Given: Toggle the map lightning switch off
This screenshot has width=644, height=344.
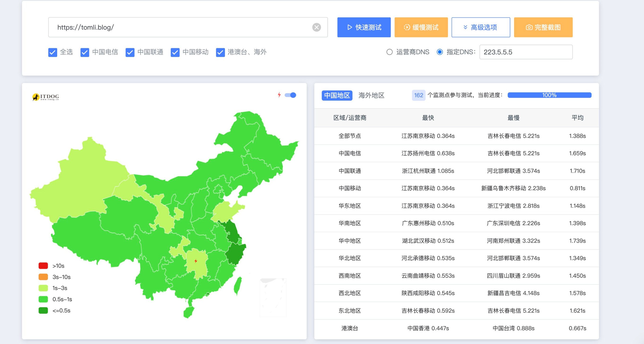Looking at the screenshot, I should click(x=290, y=95).
